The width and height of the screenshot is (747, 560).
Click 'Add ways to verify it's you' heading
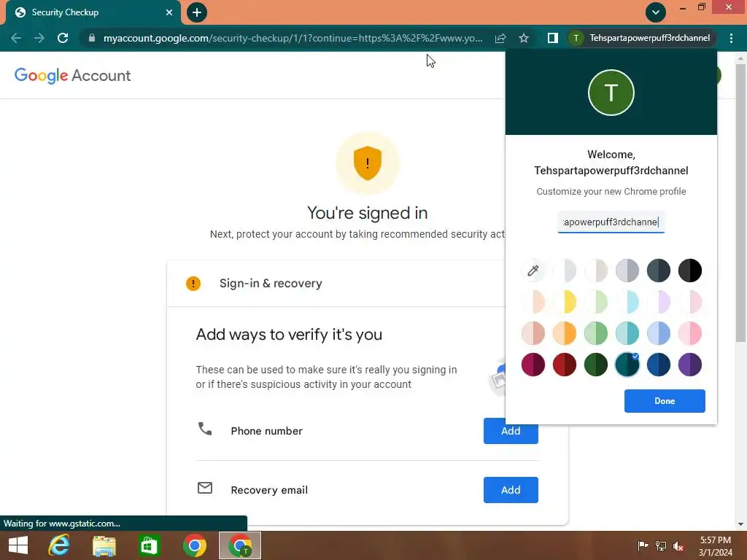pos(289,334)
